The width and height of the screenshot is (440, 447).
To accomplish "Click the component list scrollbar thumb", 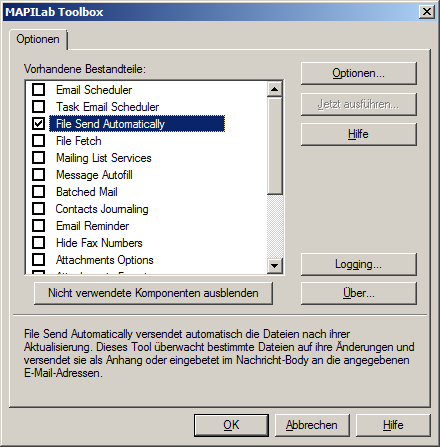I will 275,146.
